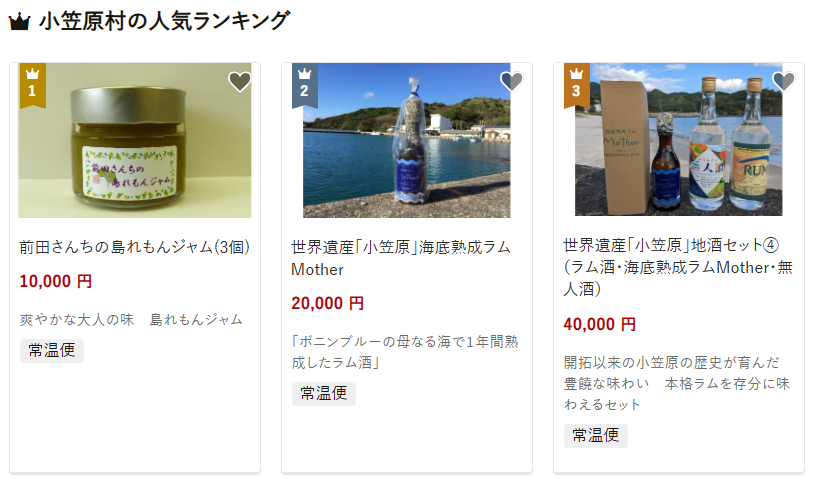Click the black crown icon beside ranking heading
Viewport: 816px width, 484px height.
(20, 22)
